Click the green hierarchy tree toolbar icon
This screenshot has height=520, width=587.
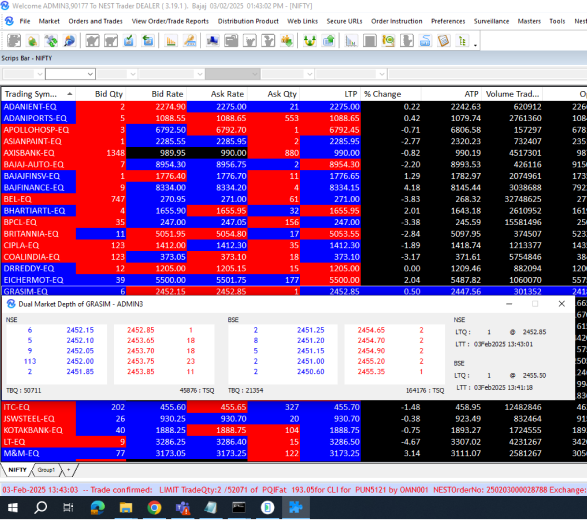point(462,40)
